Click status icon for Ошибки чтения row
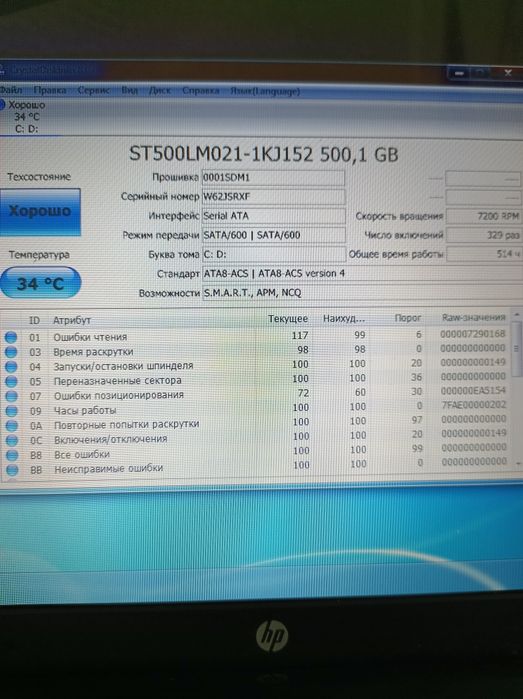This screenshot has width=523, height=699. click(x=11, y=337)
